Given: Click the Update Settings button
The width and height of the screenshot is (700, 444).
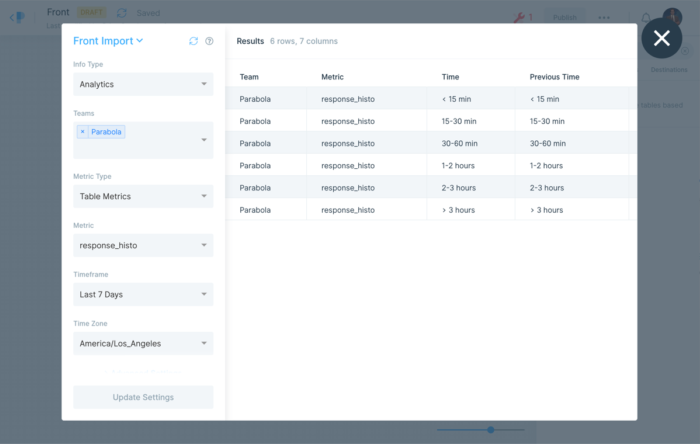Looking at the screenshot, I should [x=143, y=397].
